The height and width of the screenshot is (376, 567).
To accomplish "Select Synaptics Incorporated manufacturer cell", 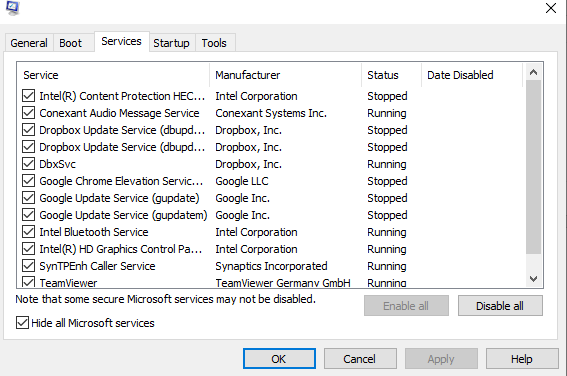I will point(272,266).
